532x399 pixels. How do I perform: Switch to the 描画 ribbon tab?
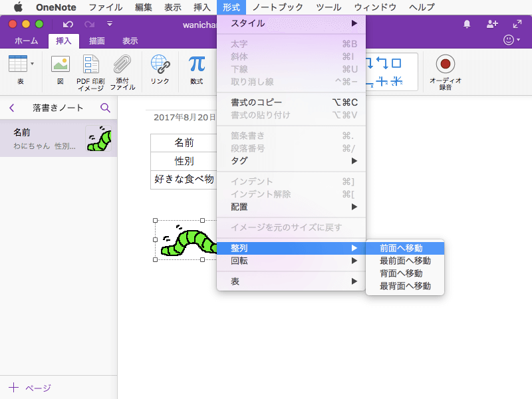pos(96,41)
